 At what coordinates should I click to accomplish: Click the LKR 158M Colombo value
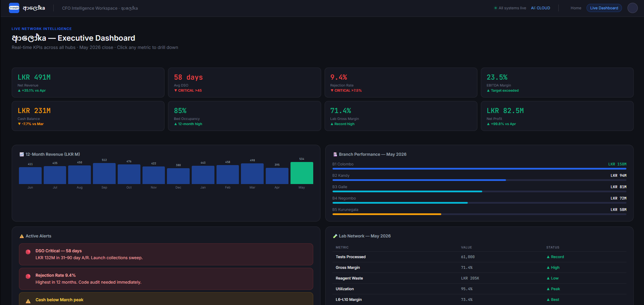click(617, 164)
